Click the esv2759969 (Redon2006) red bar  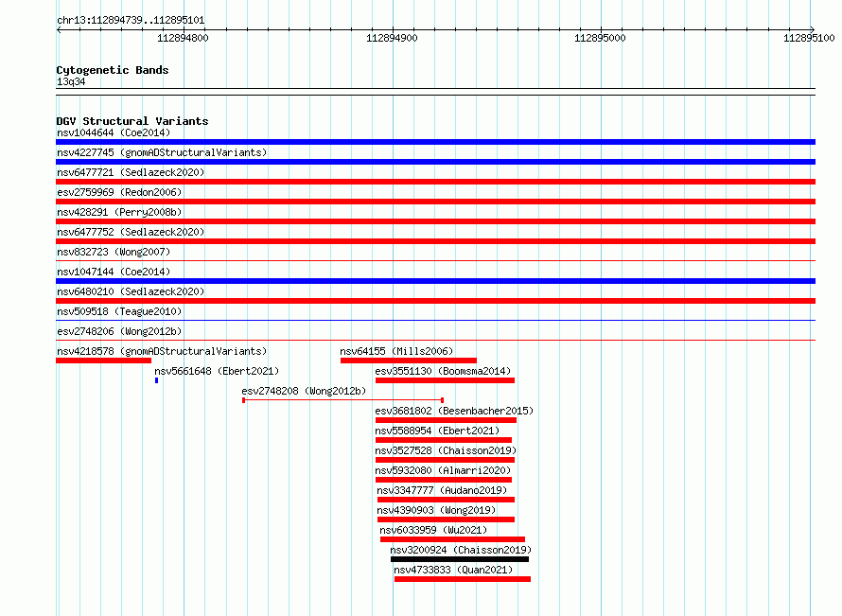point(435,202)
